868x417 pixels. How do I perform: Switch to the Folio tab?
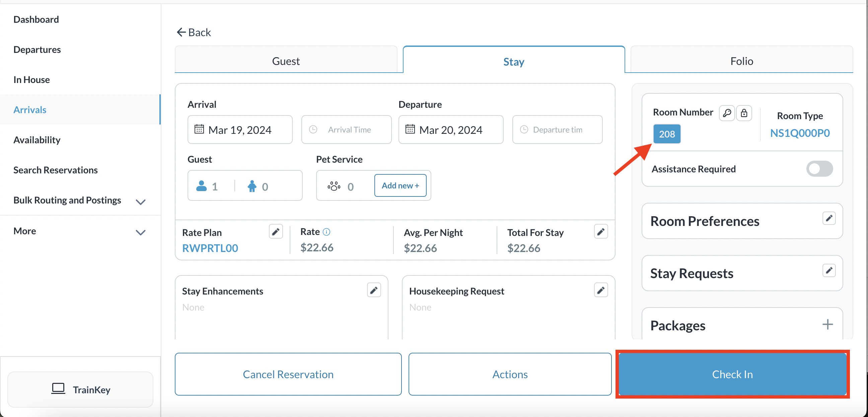pos(741,61)
